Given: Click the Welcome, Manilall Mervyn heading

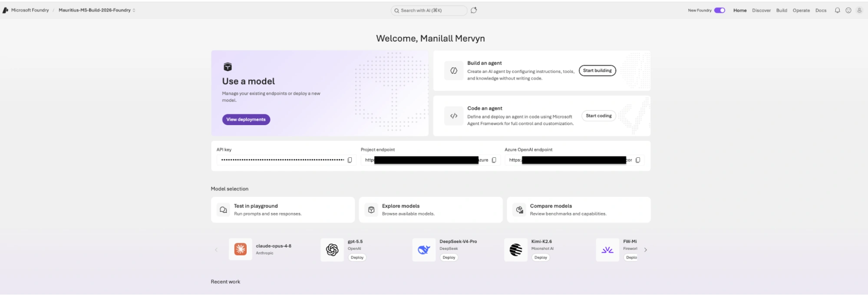Looking at the screenshot, I should coord(430,38).
